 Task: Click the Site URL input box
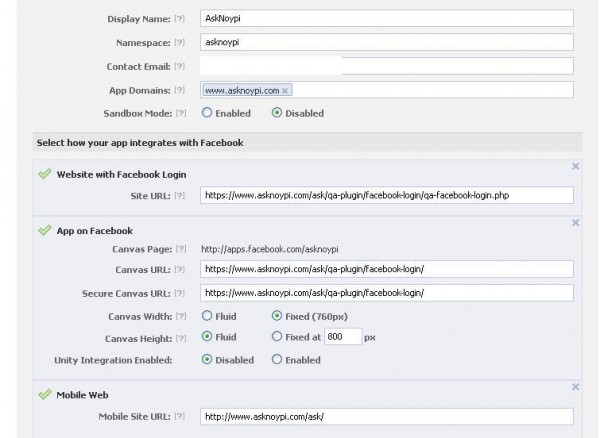point(386,195)
